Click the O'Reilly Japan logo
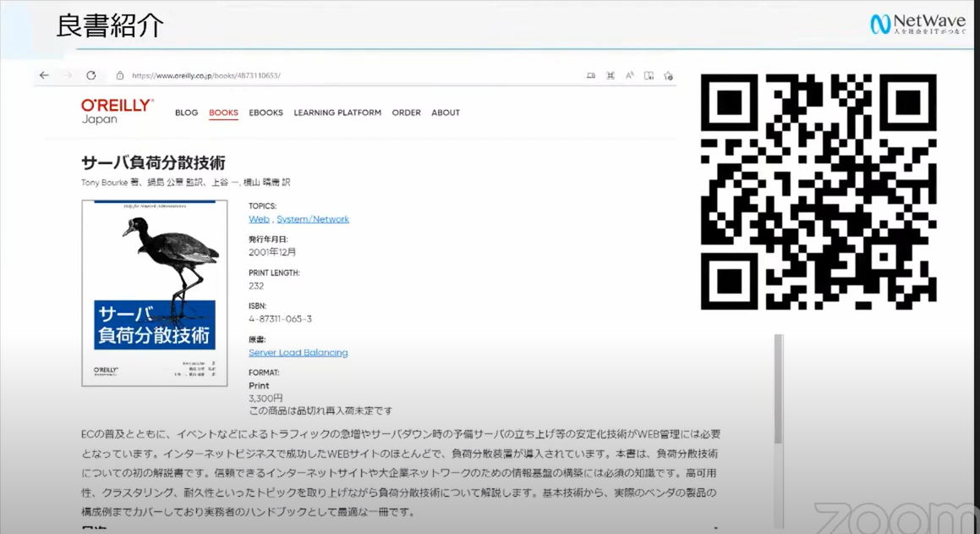The height and width of the screenshot is (534, 980). pyautogui.click(x=117, y=112)
